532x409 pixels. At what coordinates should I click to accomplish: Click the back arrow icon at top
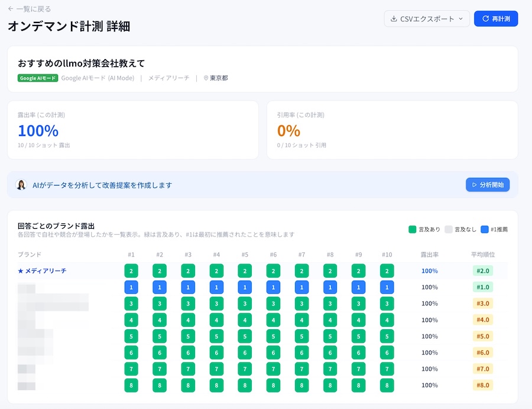[11, 9]
